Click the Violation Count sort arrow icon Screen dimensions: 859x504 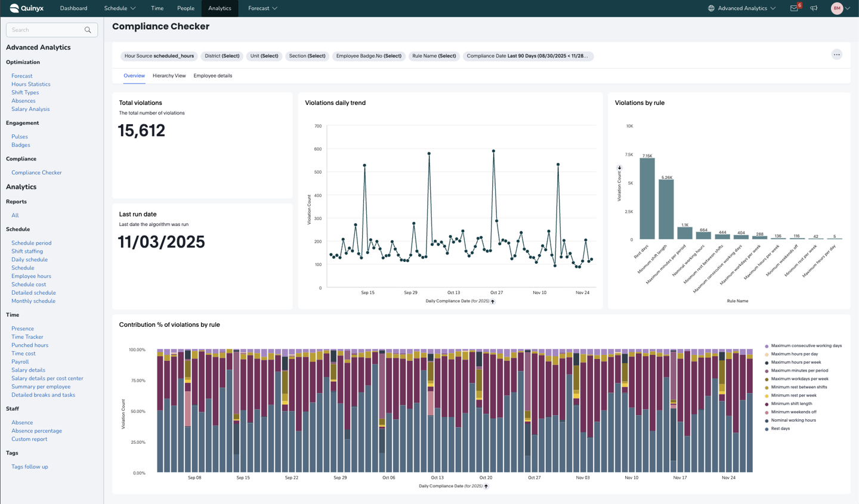pos(619,168)
